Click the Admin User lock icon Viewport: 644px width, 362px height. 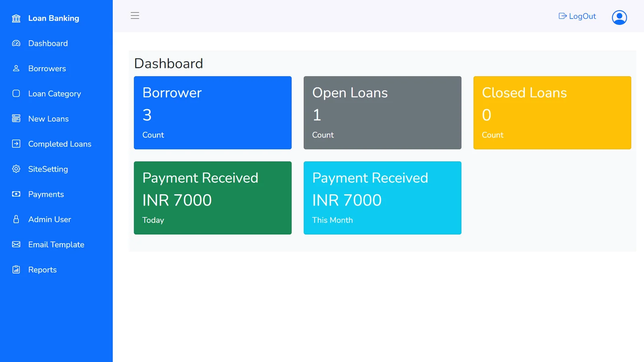(x=16, y=219)
